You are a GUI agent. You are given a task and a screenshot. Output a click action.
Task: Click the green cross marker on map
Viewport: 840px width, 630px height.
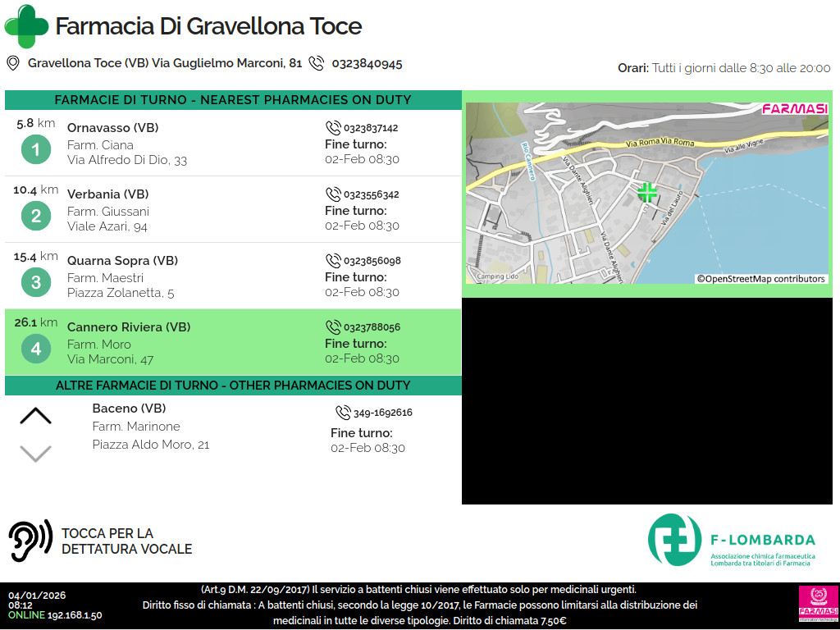point(647,193)
